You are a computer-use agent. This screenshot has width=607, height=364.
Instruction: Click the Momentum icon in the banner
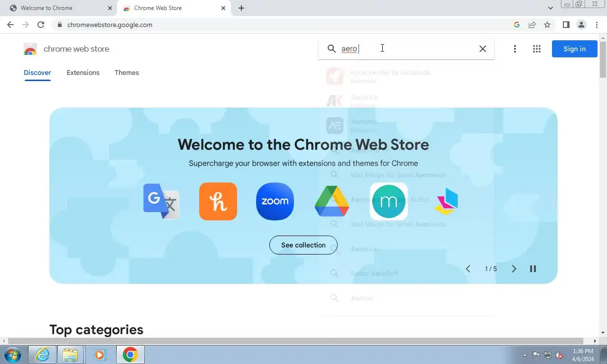(x=389, y=201)
